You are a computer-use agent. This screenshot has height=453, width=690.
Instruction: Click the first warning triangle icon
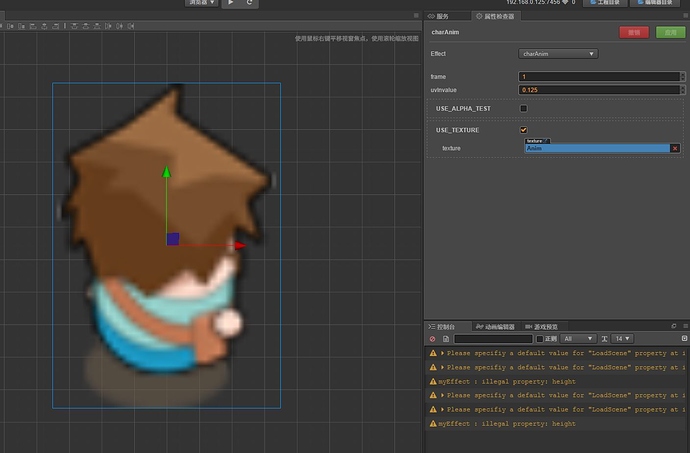tap(433, 353)
